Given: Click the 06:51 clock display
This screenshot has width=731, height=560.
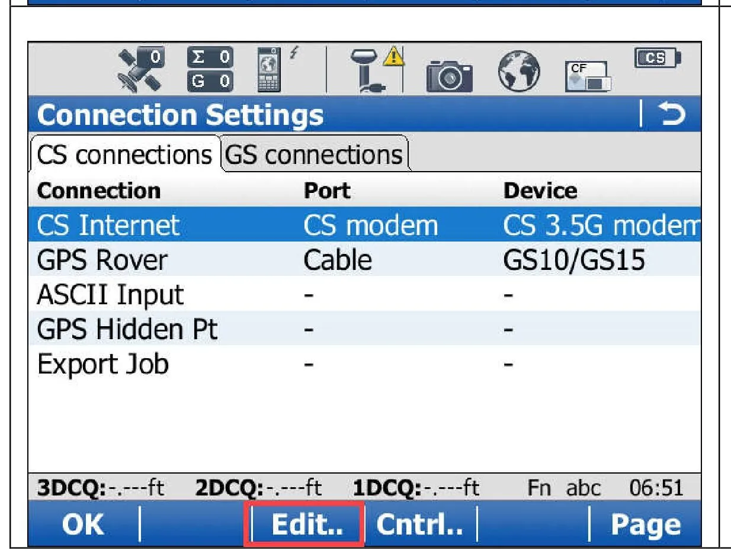Looking at the screenshot, I should (656, 488).
